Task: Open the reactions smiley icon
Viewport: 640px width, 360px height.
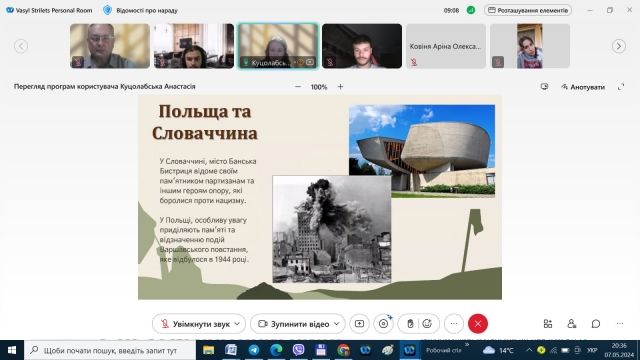Action: tap(427, 324)
